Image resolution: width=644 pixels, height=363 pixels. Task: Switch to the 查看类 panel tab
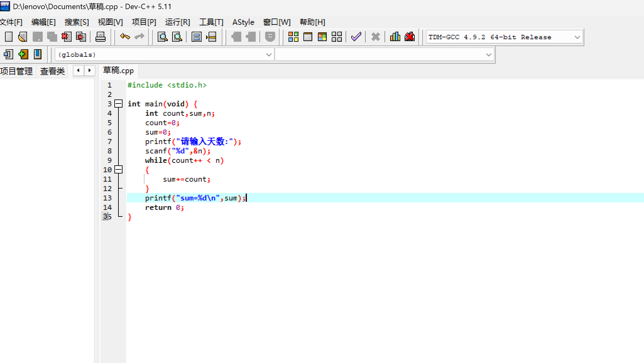pyautogui.click(x=52, y=71)
